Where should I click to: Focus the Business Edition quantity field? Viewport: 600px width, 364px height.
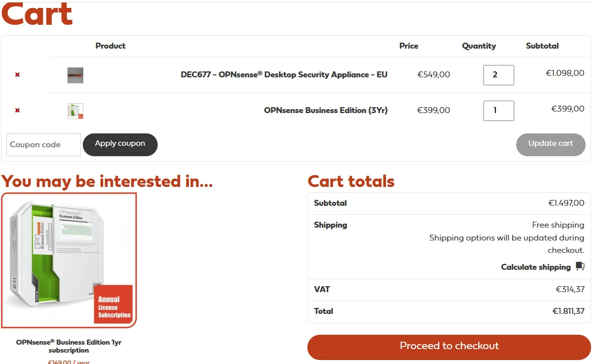[499, 111]
